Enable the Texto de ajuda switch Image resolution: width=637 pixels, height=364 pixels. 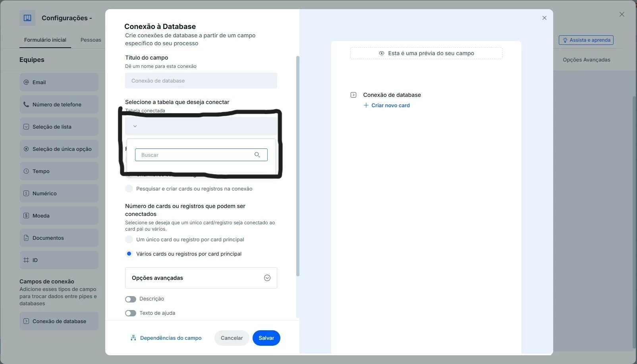131,313
